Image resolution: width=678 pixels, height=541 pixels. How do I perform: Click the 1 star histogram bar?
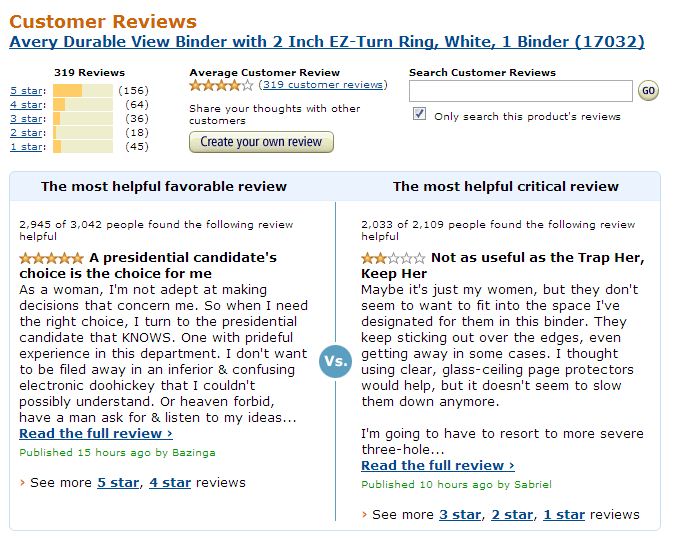pos(83,147)
